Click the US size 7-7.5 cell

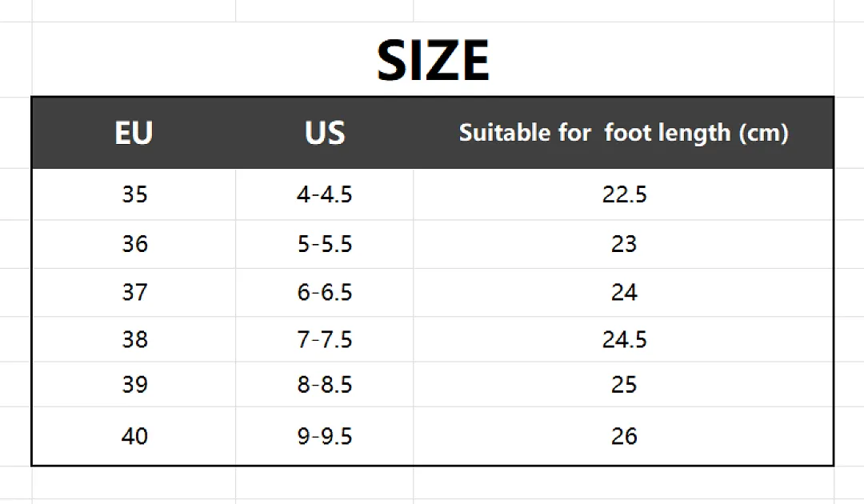[x=325, y=339]
